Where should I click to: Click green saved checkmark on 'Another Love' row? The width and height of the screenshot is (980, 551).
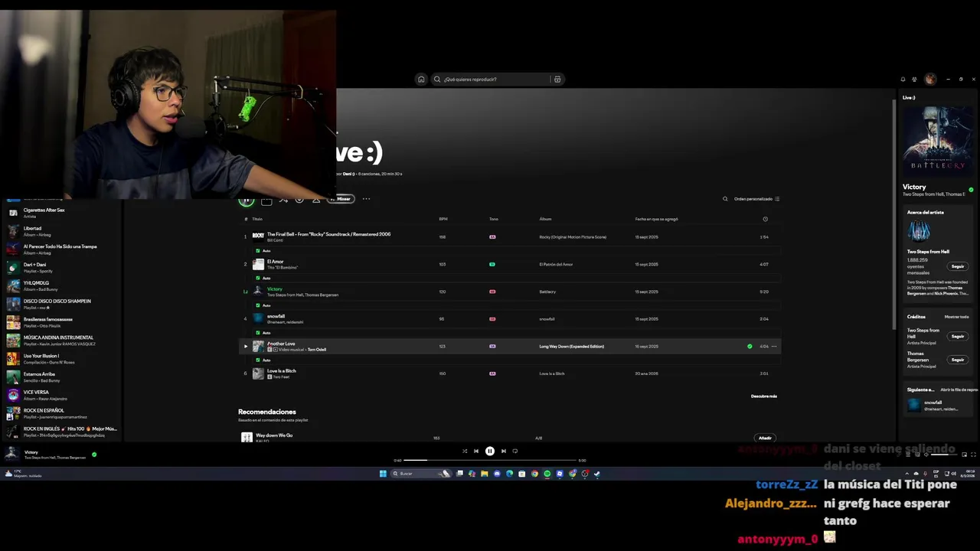tap(750, 346)
